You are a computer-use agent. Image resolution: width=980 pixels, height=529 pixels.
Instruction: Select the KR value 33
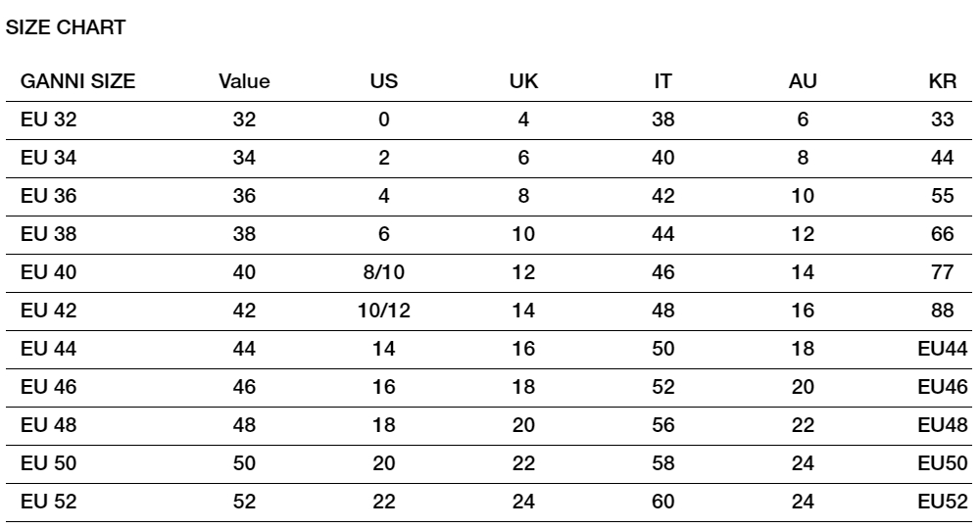pos(943,120)
